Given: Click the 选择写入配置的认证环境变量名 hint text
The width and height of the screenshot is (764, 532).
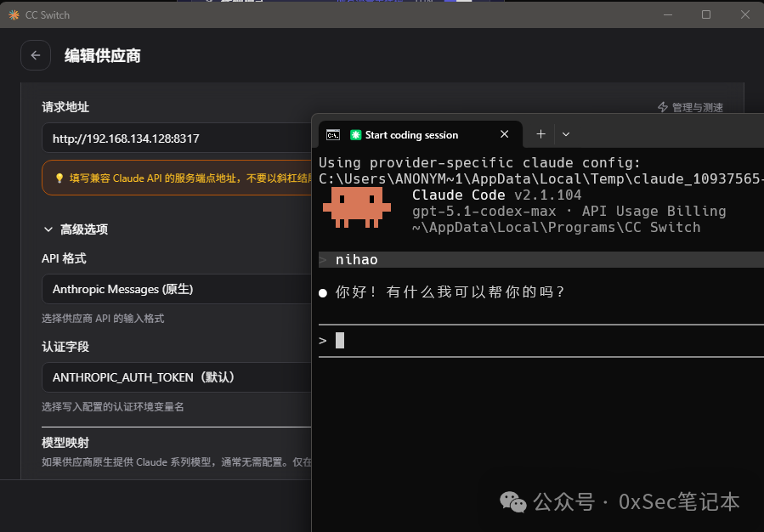Looking at the screenshot, I should (x=112, y=407).
